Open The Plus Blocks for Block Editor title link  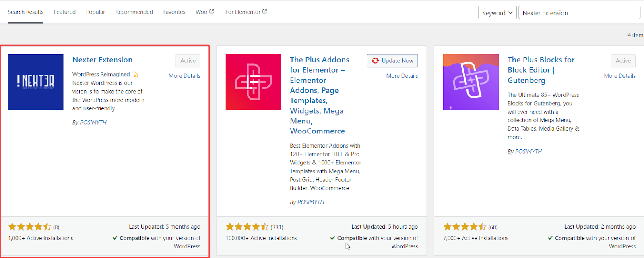(x=541, y=70)
